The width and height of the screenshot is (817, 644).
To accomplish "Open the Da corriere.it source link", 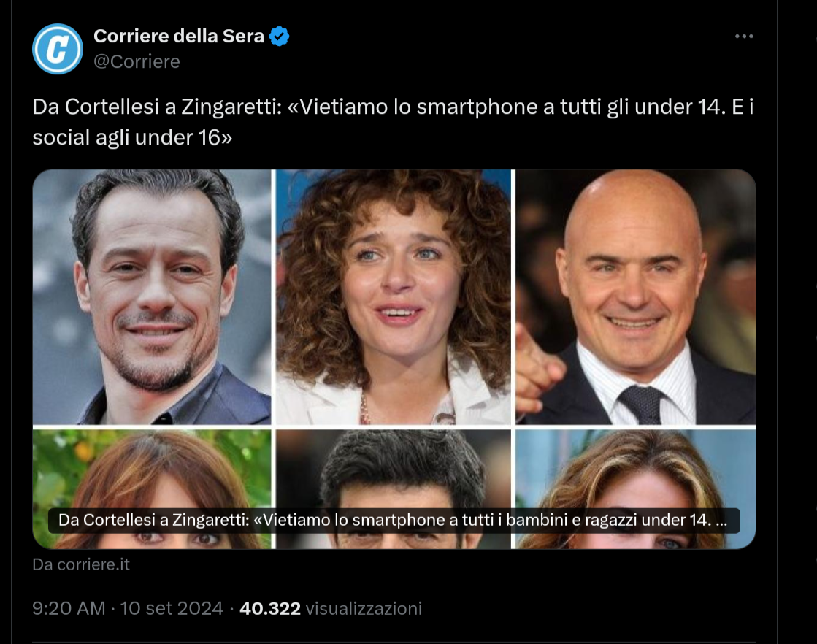I will pyautogui.click(x=80, y=564).
